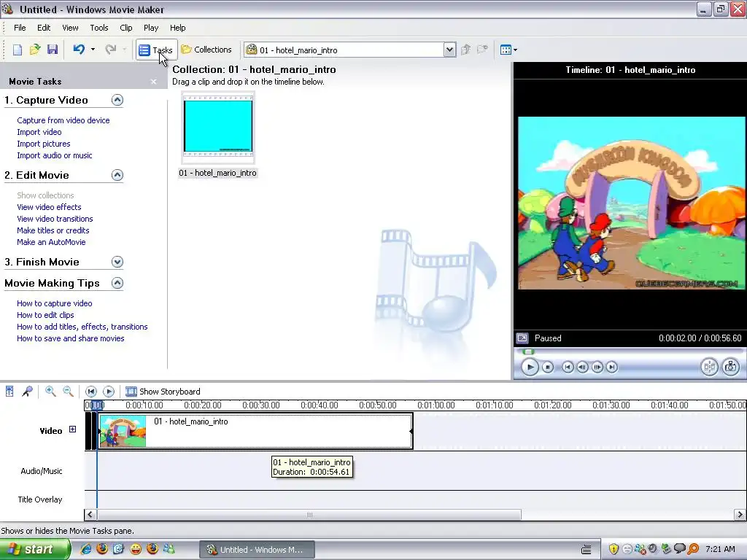
Task: Open the undo history dropdown arrow
Action: coord(93,50)
